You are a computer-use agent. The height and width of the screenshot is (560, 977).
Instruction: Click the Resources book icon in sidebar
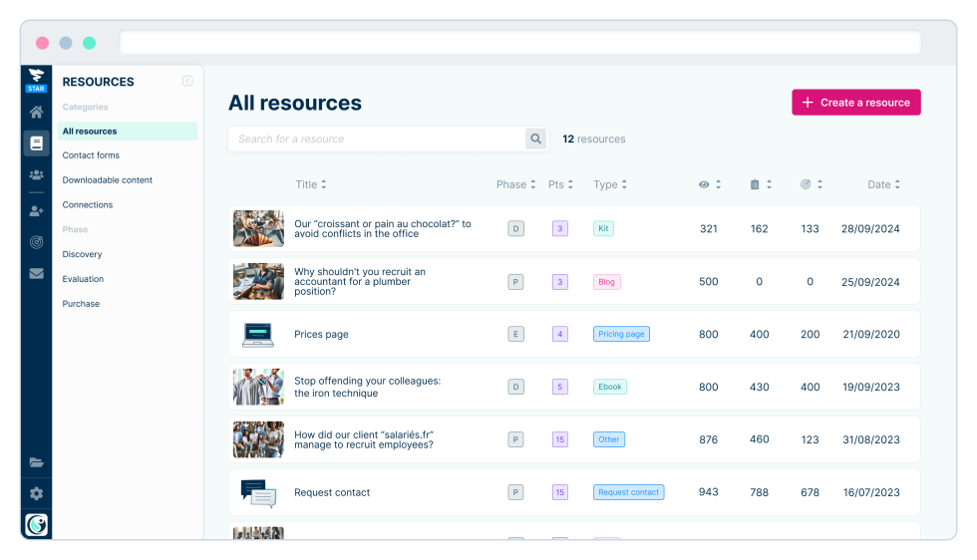pos(36,143)
